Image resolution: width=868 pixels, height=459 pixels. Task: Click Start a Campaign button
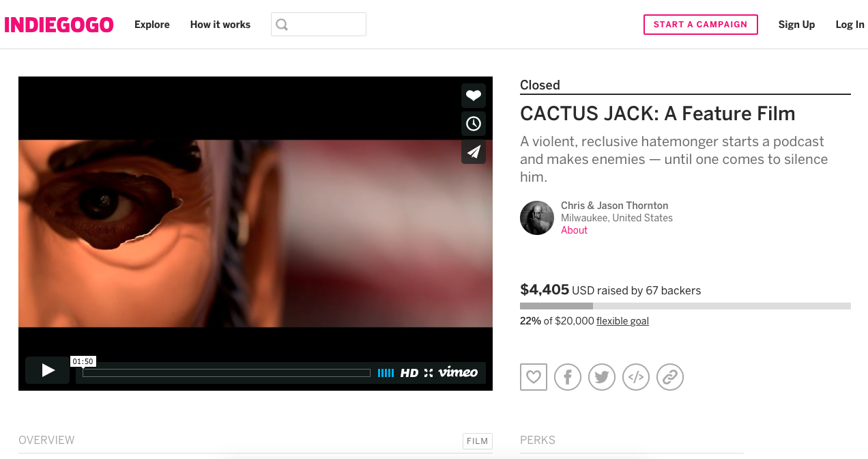(x=700, y=25)
